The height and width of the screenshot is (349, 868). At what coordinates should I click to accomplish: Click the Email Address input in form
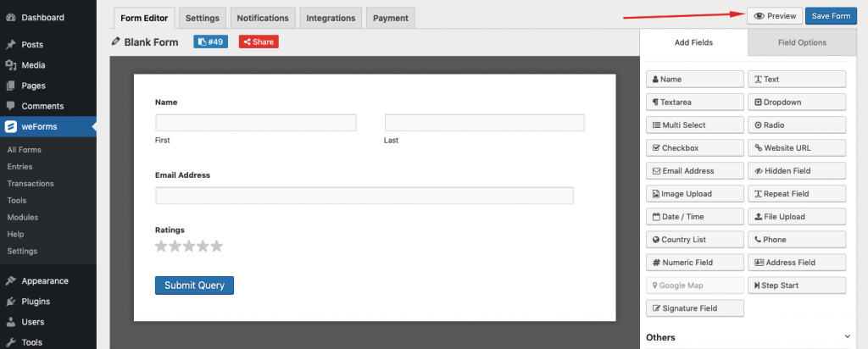click(364, 196)
